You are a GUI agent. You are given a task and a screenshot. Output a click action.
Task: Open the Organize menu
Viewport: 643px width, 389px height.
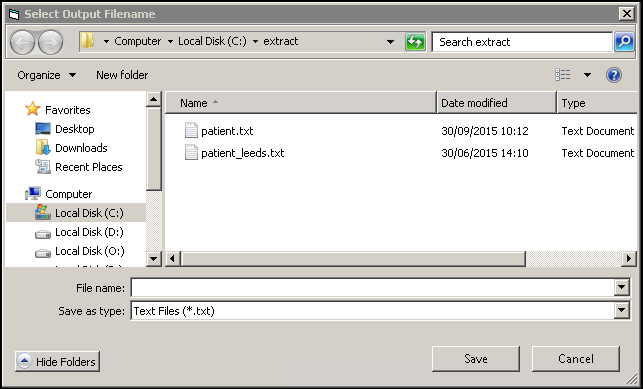pos(46,75)
